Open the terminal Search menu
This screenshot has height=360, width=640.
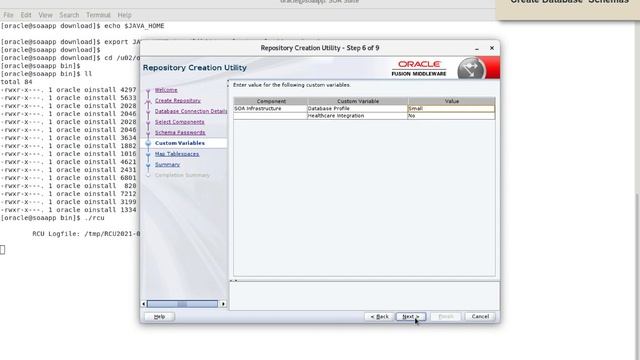[x=69, y=15]
